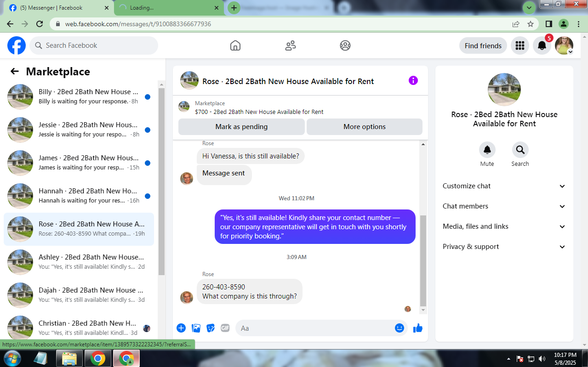Screen dimensions: 588x367
Task: Click the clock showing 10:17 PM
Action: (565, 355)
